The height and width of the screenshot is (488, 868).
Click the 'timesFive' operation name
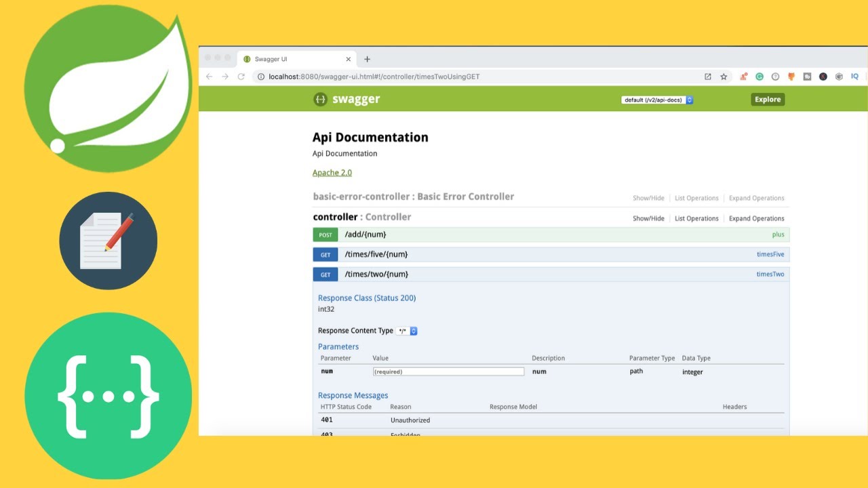pos(770,255)
